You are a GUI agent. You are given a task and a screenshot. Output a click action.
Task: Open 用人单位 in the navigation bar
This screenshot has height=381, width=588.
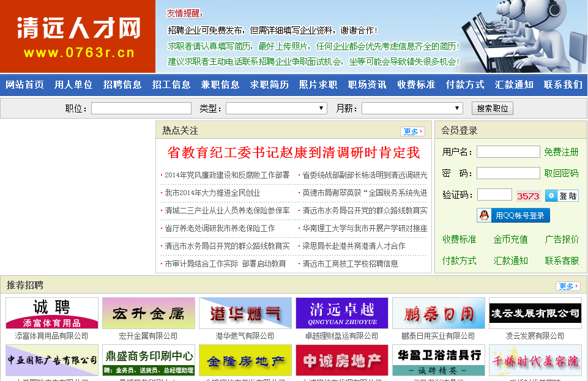tap(73, 84)
